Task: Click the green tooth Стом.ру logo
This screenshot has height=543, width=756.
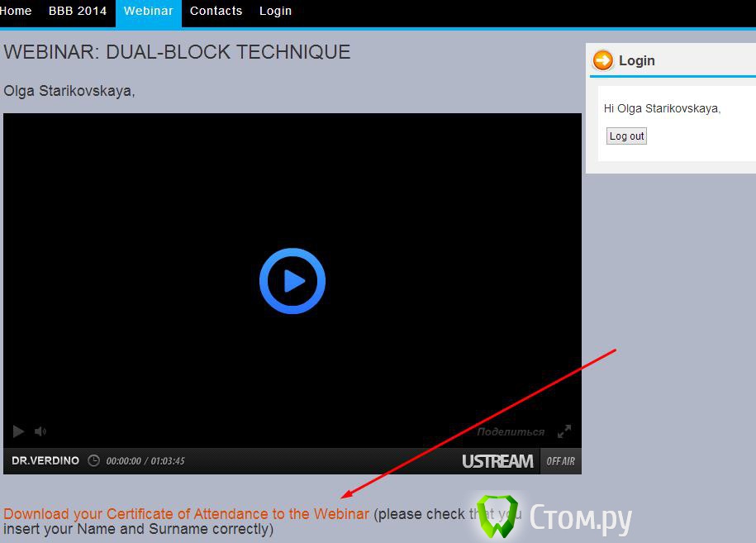Action: (497, 517)
